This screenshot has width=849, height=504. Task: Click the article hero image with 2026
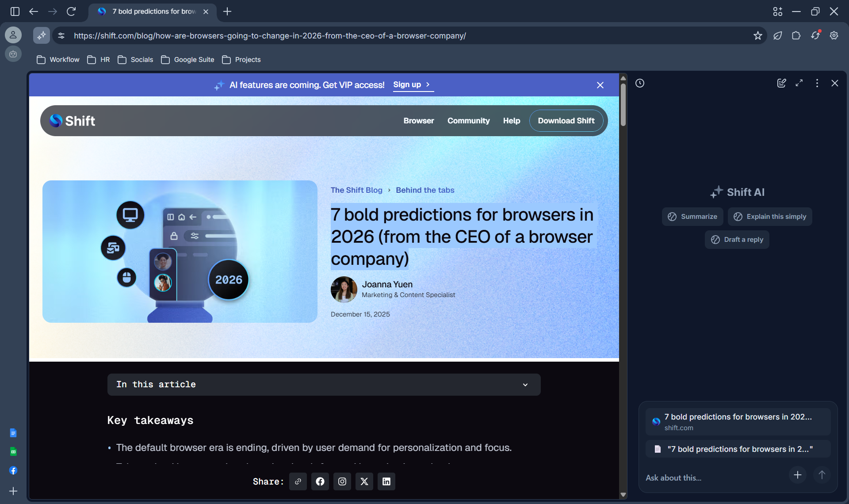point(180,251)
